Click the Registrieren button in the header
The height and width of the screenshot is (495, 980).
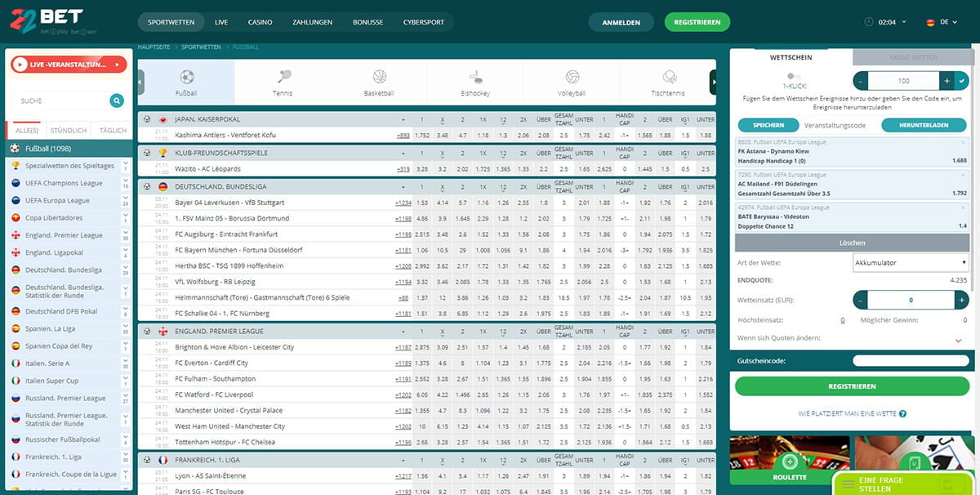pos(697,22)
